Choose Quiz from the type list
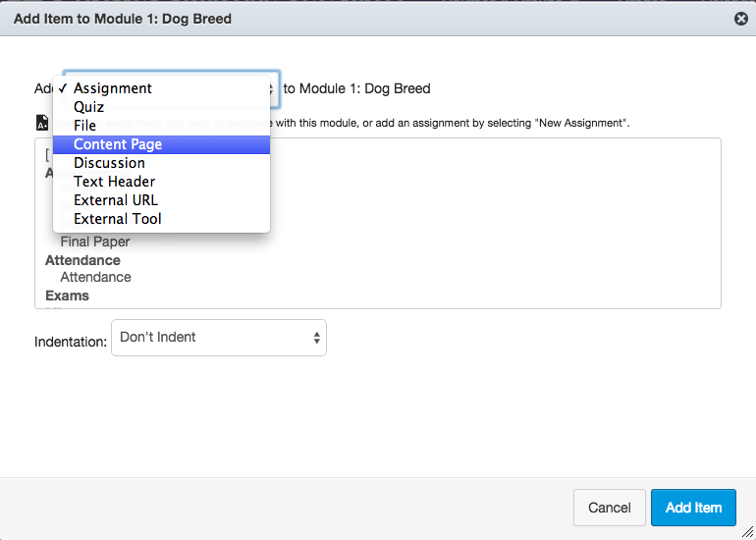This screenshot has width=756, height=540. coord(88,107)
